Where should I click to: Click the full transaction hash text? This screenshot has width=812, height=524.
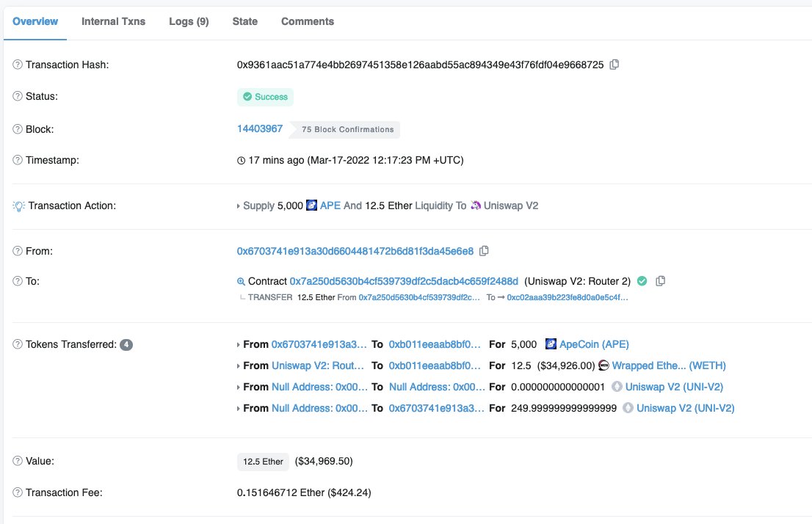coord(421,65)
